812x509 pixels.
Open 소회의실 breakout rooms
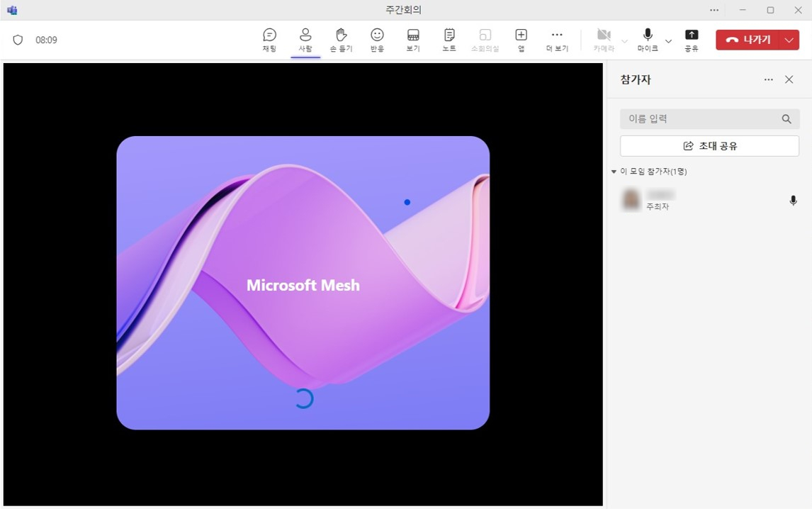485,40
